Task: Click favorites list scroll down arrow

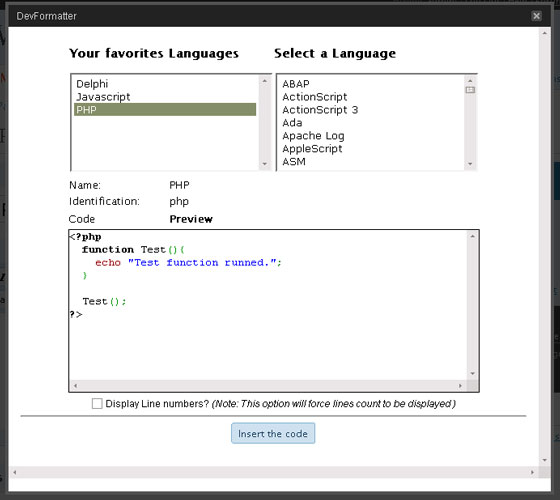Action: pos(265,164)
